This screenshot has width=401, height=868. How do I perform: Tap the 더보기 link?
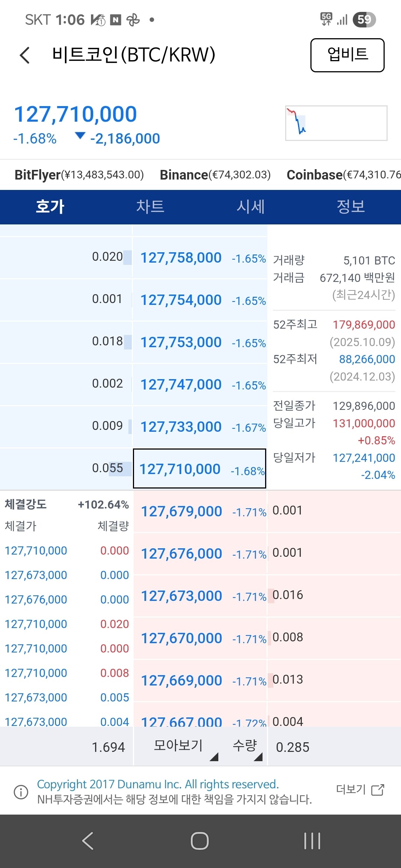(x=351, y=789)
